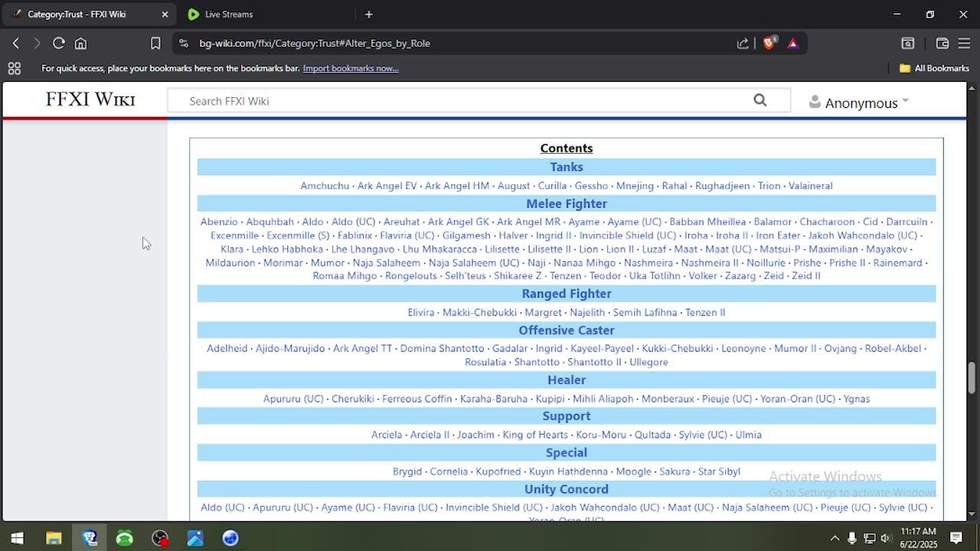Screen dimensions: 980x551
Task: Open the apps grid in bookmarks bar
Action: pos(14,68)
